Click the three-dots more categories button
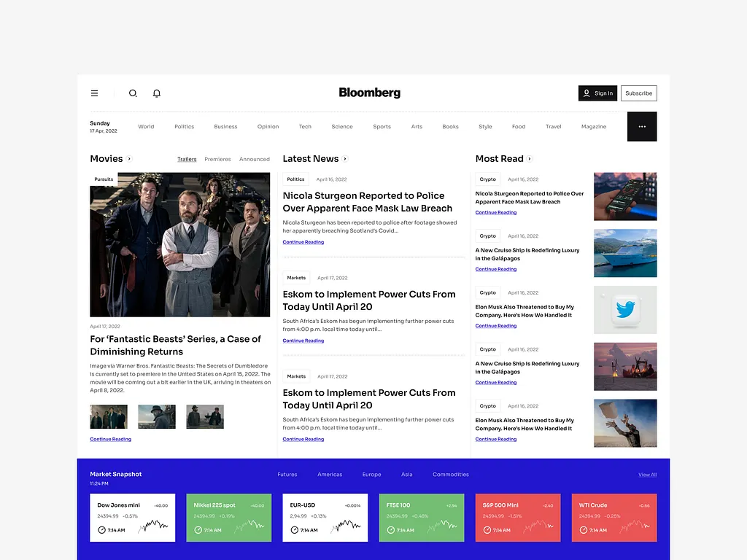747x560 pixels. pyautogui.click(x=642, y=126)
